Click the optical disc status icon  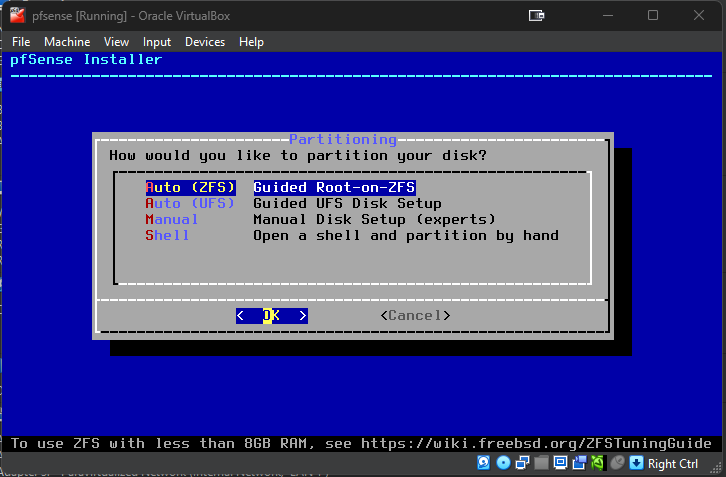tap(503, 463)
